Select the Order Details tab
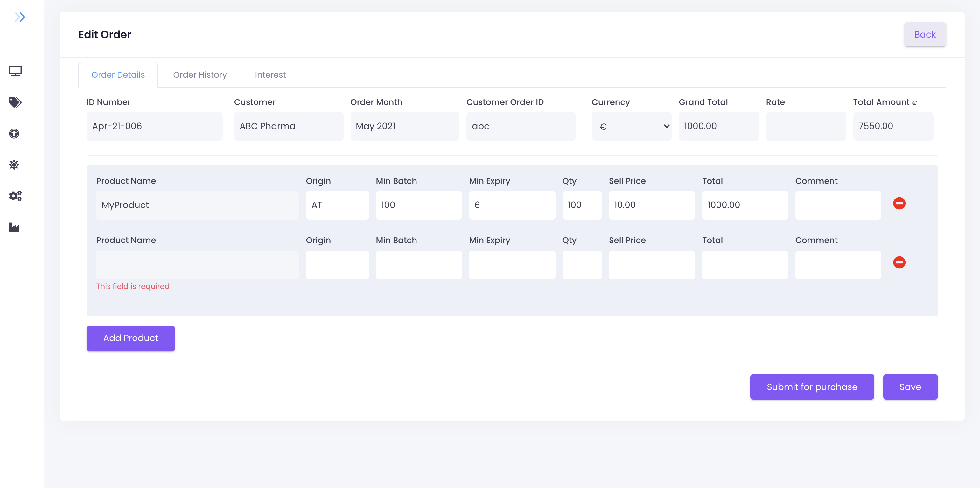This screenshot has height=488, width=980. pos(118,75)
